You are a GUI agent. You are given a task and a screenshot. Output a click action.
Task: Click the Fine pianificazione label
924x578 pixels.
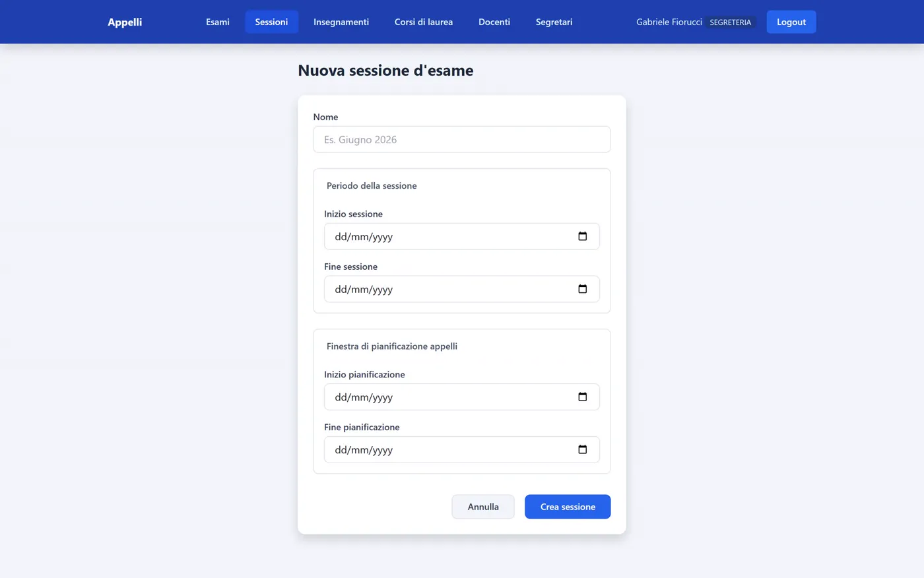click(362, 427)
